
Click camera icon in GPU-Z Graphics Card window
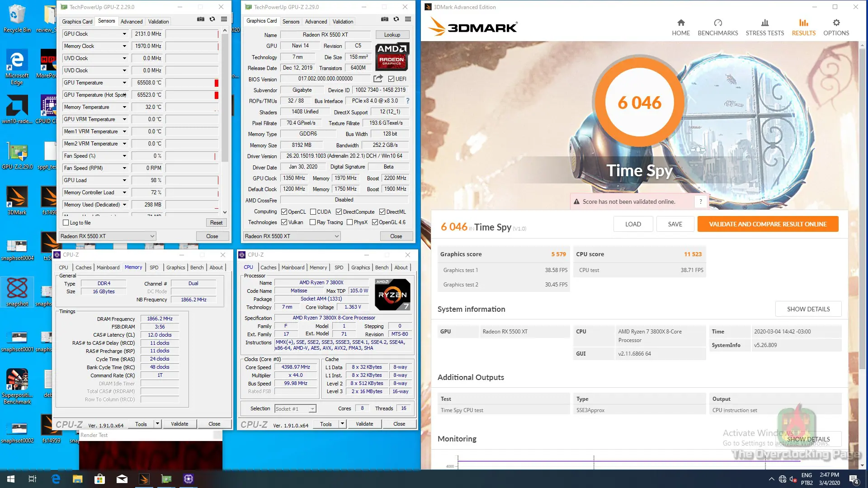[385, 19]
